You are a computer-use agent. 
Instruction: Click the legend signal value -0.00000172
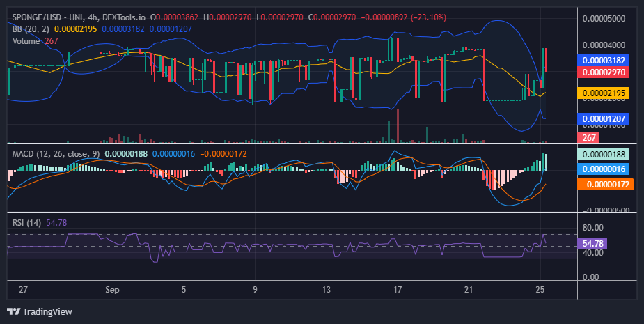(x=223, y=154)
